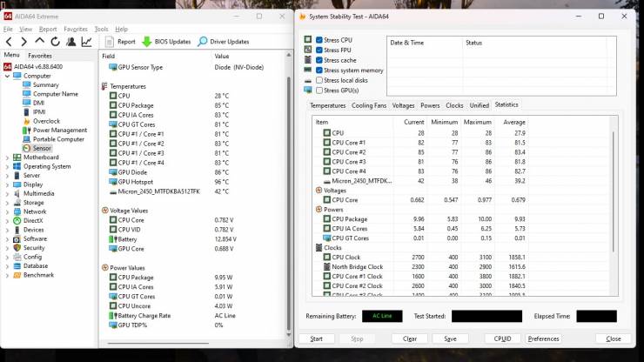Screen dimensions: 644x362
Task: Expand the Benchmark tree node
Action: [x=7, y=275]
